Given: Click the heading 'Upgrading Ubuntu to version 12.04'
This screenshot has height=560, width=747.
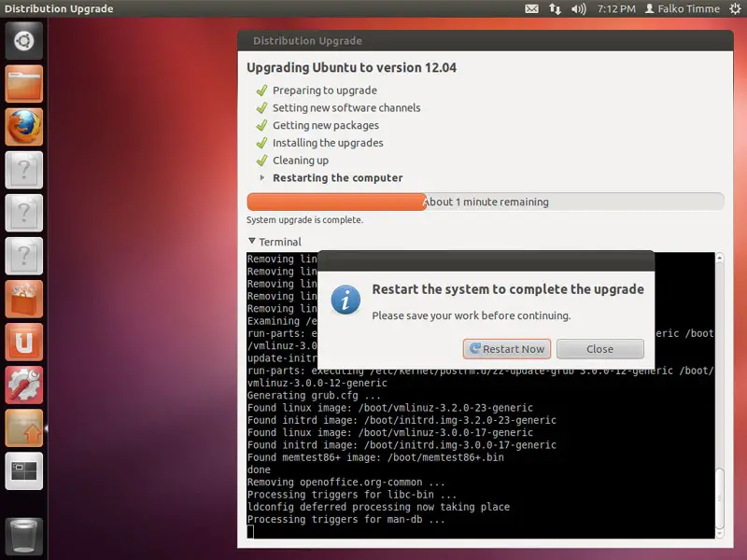Looking at the screenshot, I should tap(352, 67).
